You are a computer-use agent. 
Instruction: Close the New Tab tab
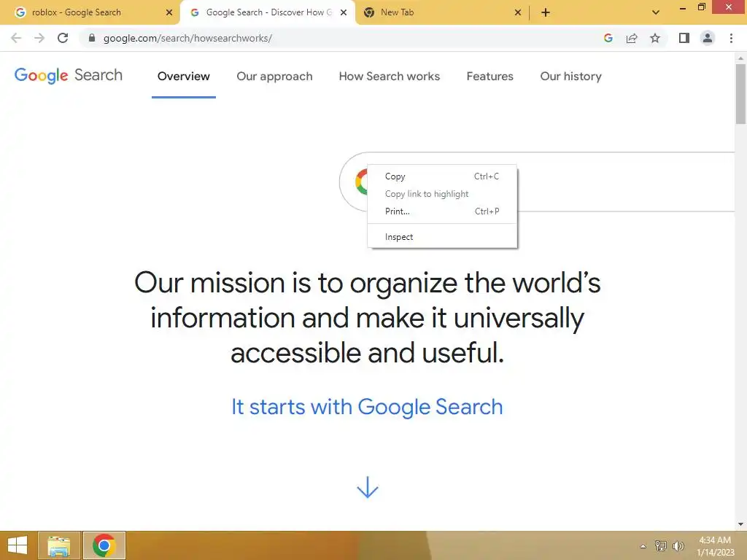pos(517,12)
